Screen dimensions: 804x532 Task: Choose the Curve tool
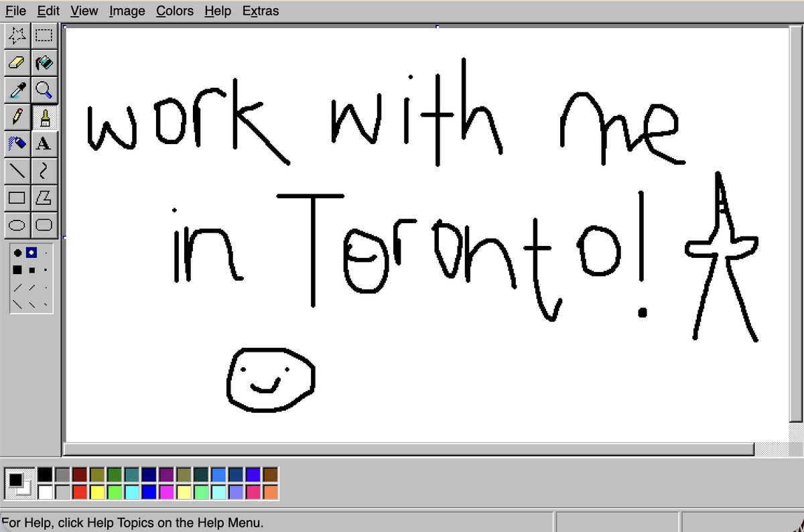tap(44, 171)
